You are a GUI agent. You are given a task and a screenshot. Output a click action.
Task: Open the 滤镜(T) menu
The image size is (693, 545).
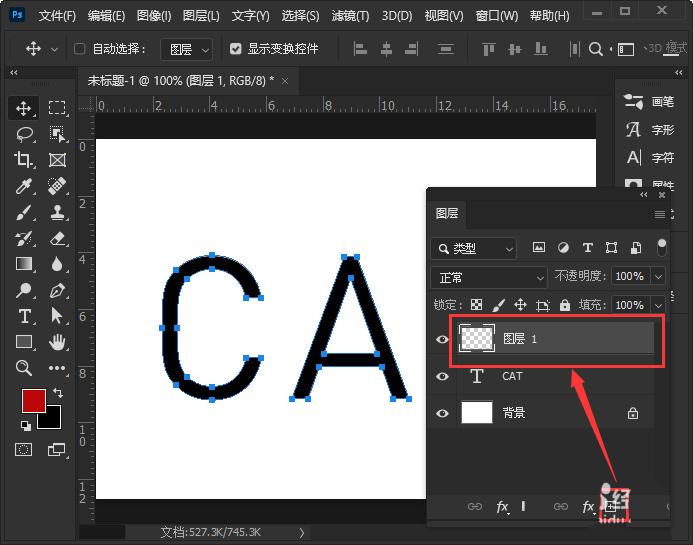pyautogui.click(x=350, y=16)
